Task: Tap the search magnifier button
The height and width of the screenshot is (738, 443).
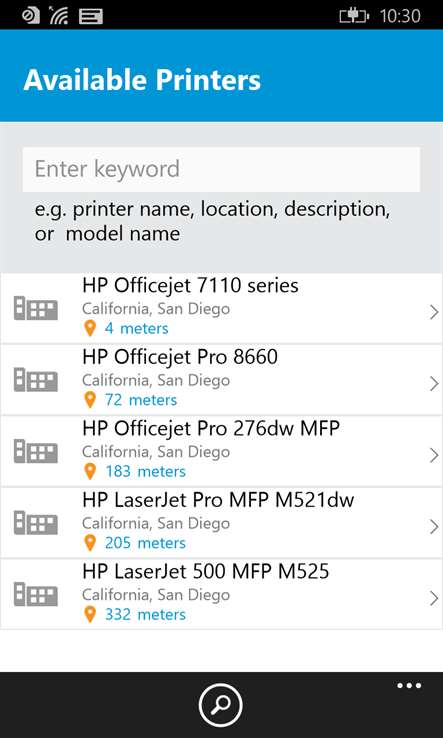Action: coord(221,705)
